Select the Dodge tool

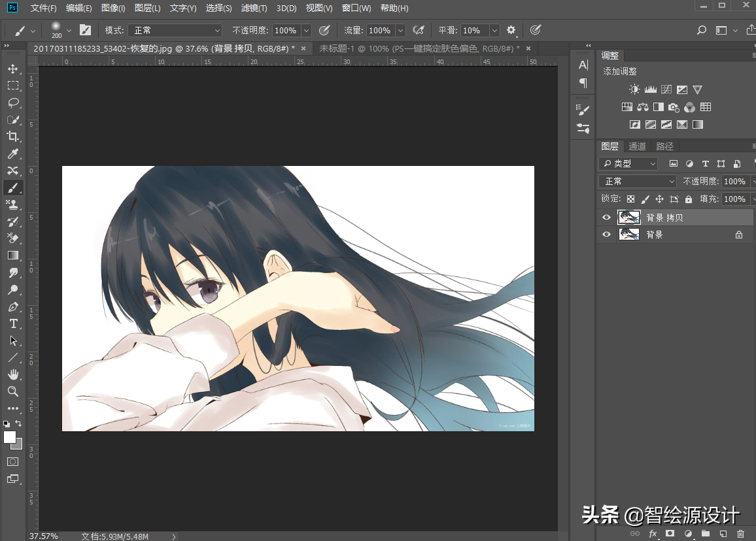(13, 289)
